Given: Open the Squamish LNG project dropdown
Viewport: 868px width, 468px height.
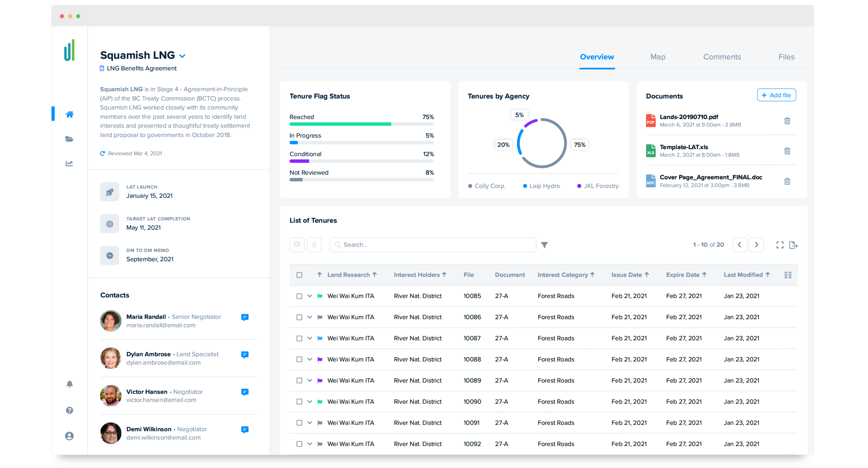Looking at the screenshot, I should tap(182, 56).
